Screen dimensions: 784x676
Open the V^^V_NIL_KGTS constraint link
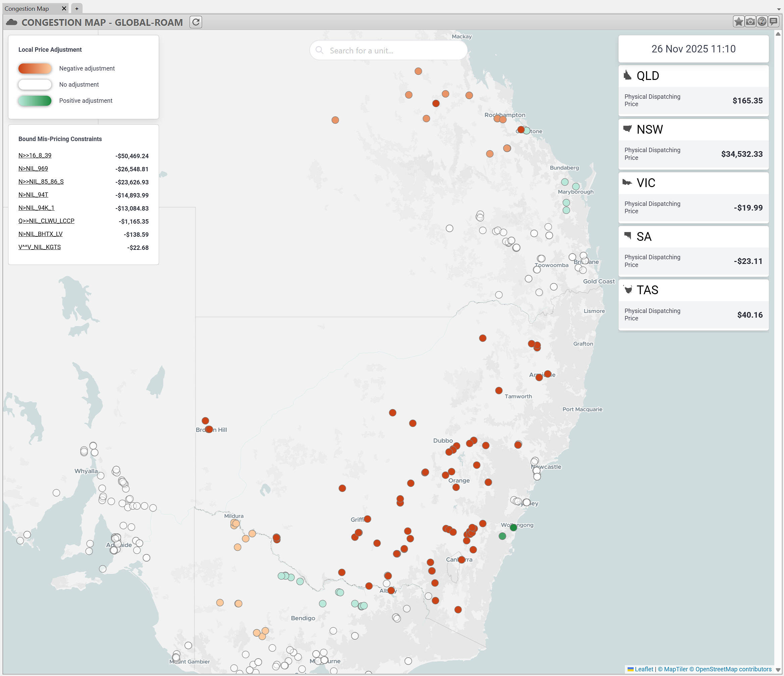(x=39, y=247)
